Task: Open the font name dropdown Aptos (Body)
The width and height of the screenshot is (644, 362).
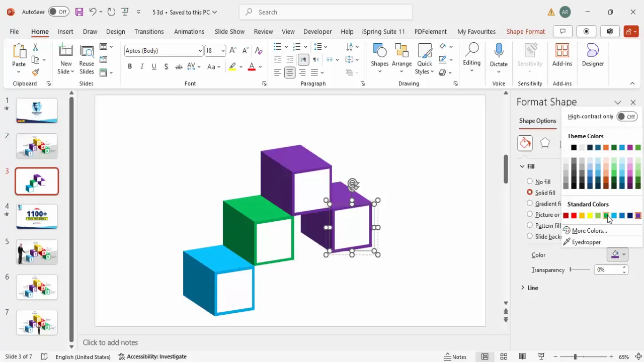Action: click(x=200, y=51)
